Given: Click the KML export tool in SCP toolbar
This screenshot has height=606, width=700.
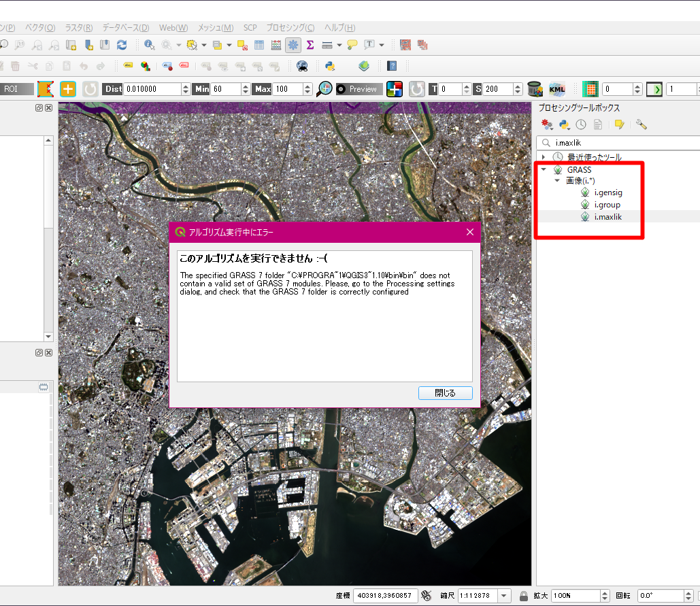Looking at the screenshot, I should (557, 89).
